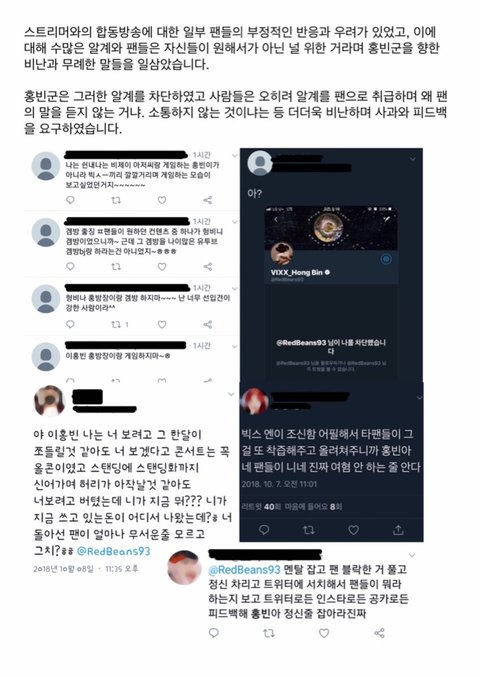The image size is (480, 678).
Task: Open the chevron menu on the 아? tweet
Action: point(413,159)
